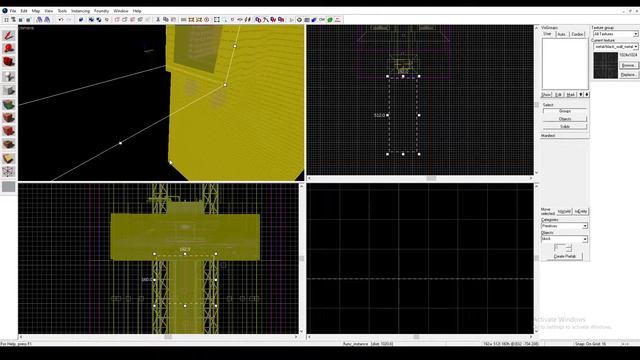
Task: Click the Hide Unselected Objects icon
Action: [125, 20]
